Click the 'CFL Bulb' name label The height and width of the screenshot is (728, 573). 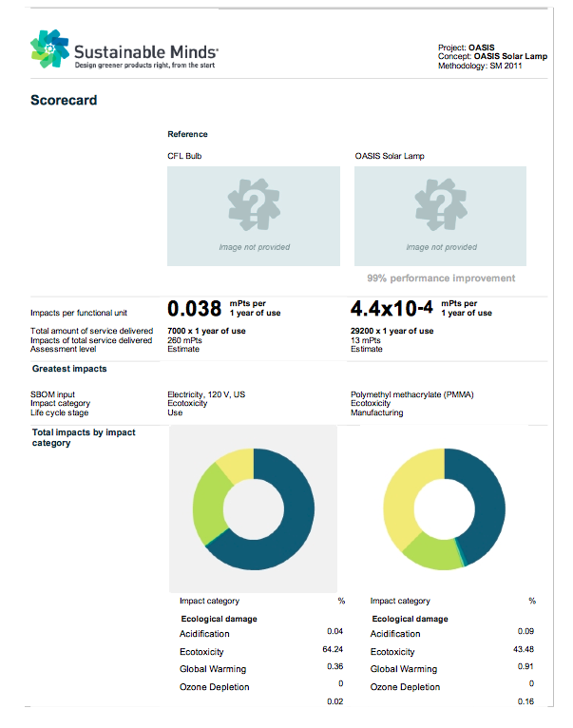point(184,156)
